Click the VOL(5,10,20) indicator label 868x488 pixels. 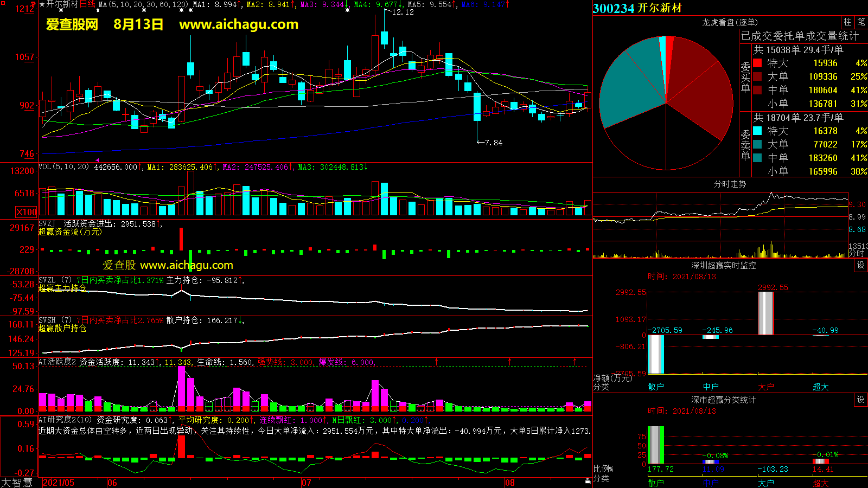pos(63,167)
